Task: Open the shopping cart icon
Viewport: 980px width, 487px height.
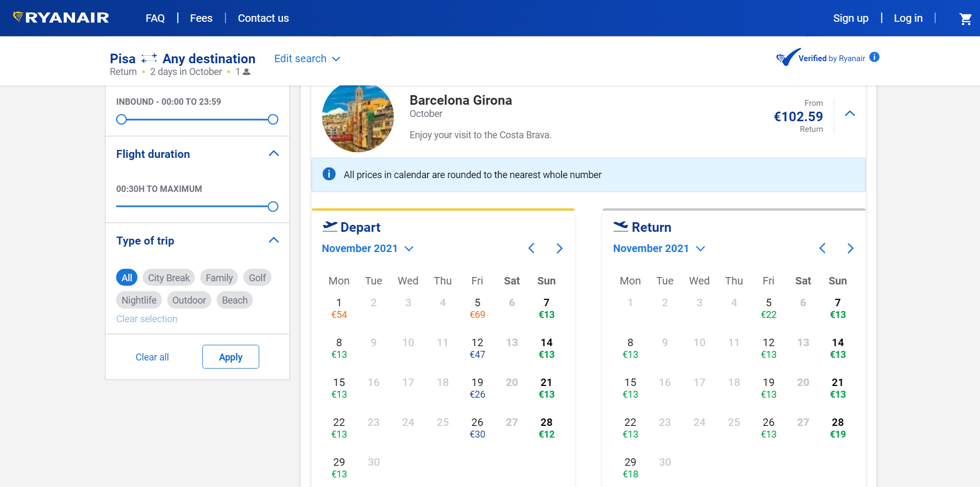Action: coord(965,19)
